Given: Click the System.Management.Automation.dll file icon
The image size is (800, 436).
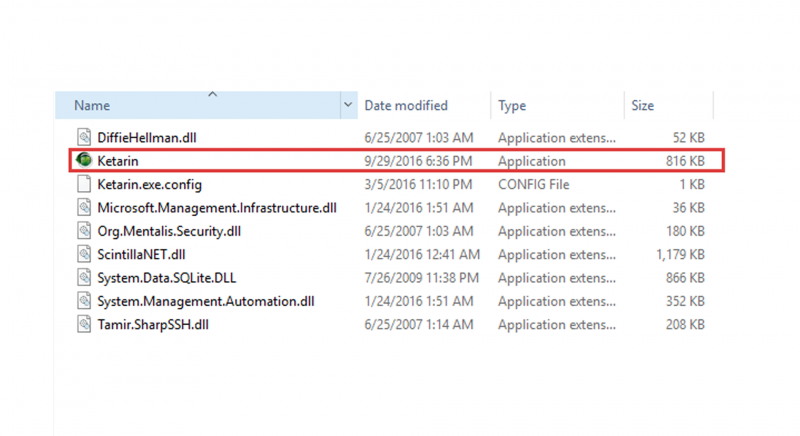Looking at the screenshot, I should point(85,301).
